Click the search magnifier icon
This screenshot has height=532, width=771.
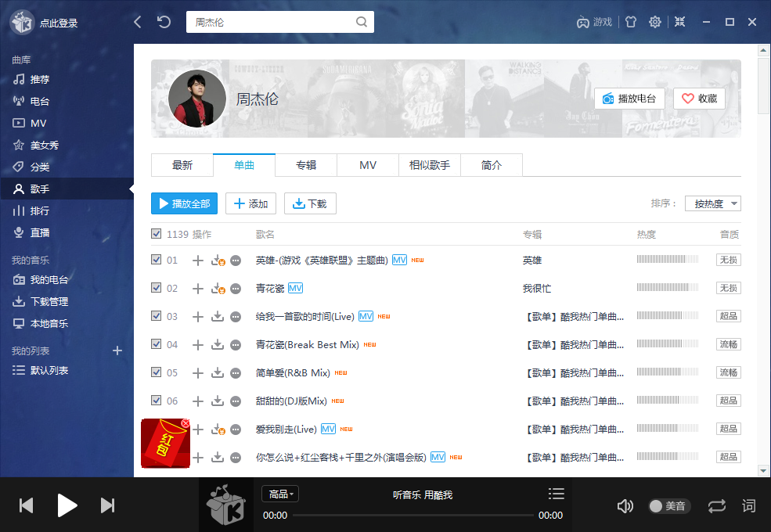(x=362, y=22)
